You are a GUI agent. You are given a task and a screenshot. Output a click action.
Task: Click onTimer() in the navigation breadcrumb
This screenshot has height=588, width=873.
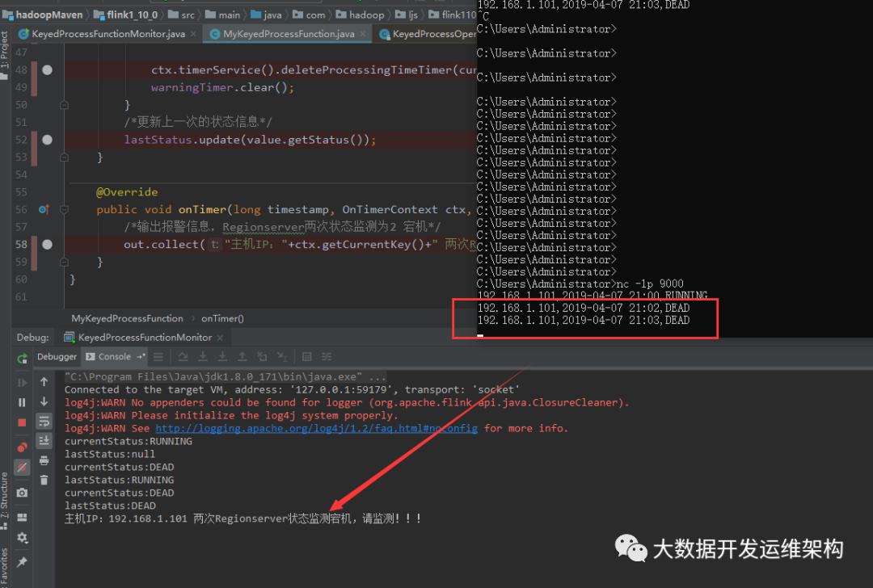click(x=222, y=318)
